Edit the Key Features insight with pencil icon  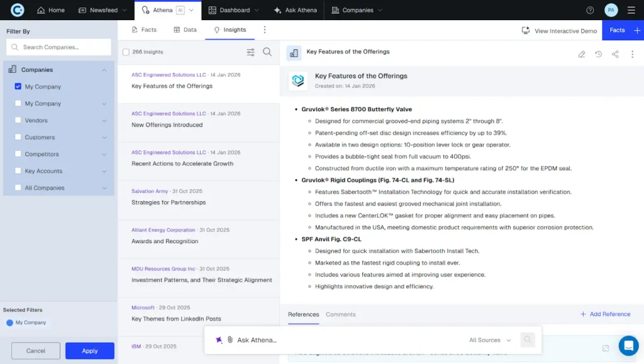(582, 54)
